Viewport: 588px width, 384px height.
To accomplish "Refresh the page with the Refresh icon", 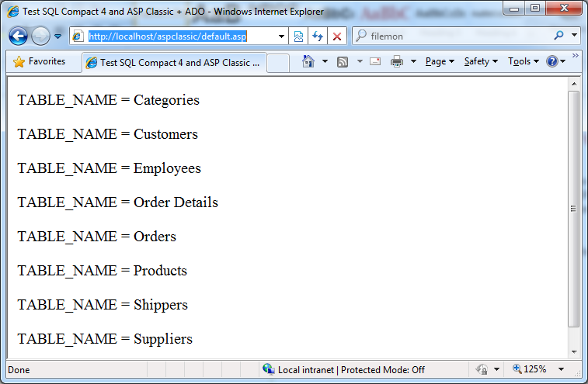I will tap(318, 36).
